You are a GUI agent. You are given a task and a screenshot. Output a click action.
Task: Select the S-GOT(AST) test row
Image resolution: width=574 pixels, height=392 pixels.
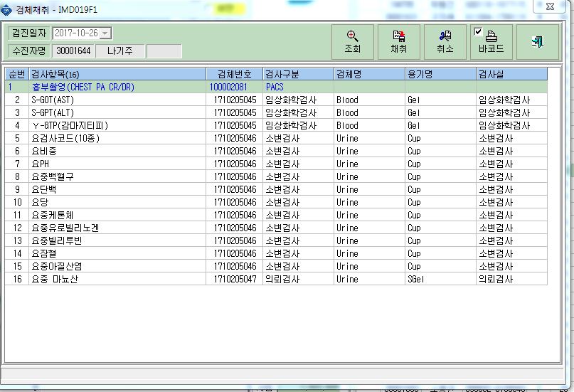pyautogui.click(x=276, y=100)
